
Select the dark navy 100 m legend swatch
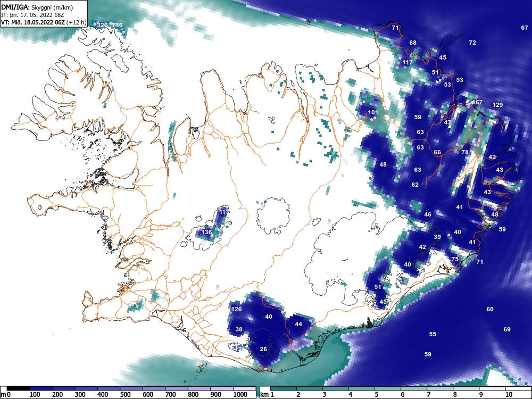[41, 388]
